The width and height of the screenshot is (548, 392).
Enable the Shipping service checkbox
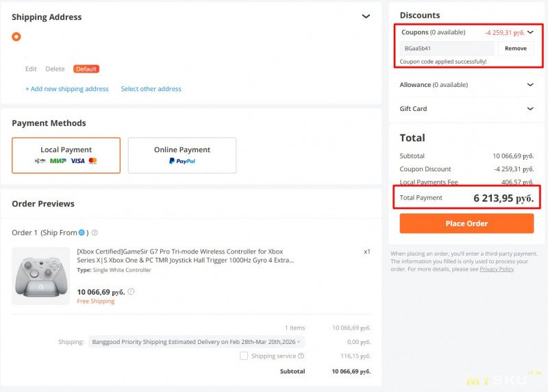pyautogui.click(x=244, y=356)
